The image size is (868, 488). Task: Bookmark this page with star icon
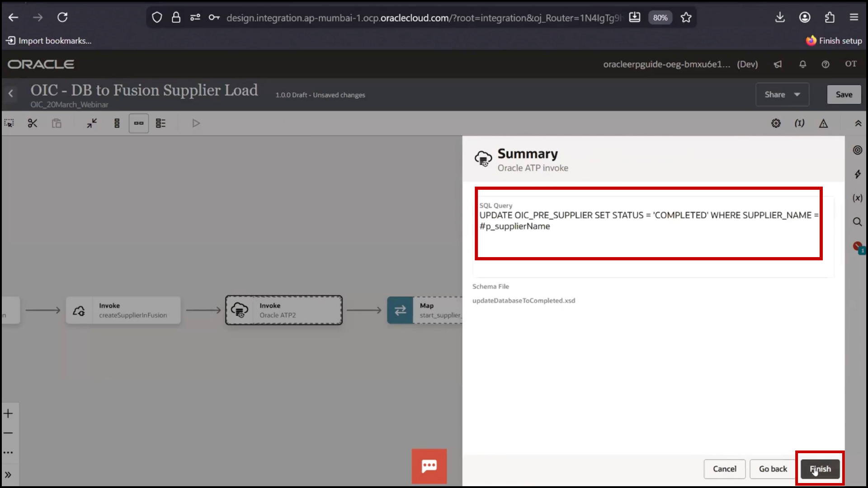(686, 18)
